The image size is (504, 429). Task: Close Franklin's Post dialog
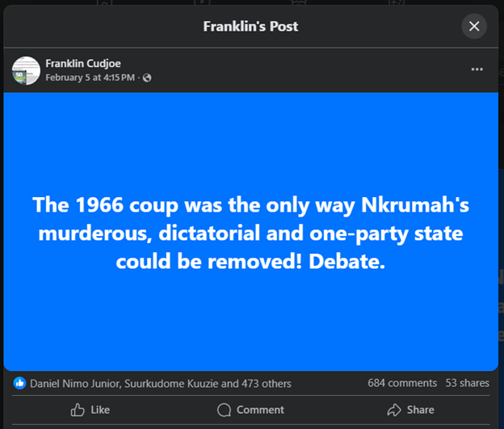pyautogui.click(x=474, y=27)
